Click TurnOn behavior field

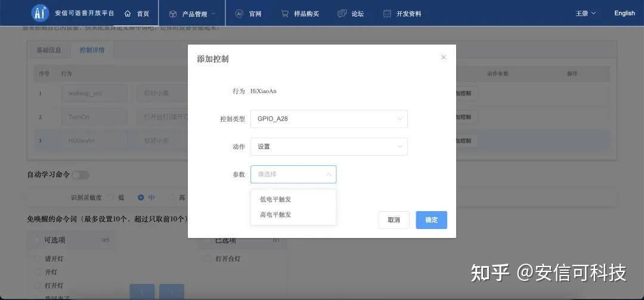click(94, 117)
